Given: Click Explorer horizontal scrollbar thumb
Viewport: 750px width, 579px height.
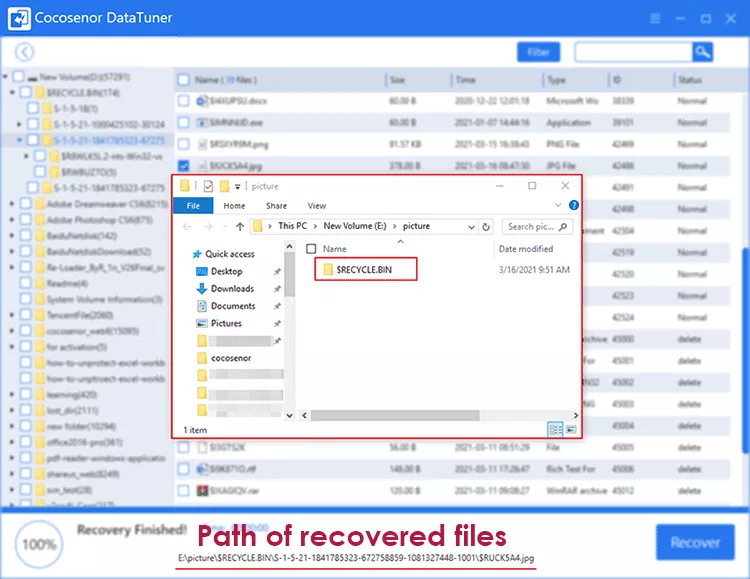Looking at the screenshot, I should pyautogui.click(x=395, y=415).
